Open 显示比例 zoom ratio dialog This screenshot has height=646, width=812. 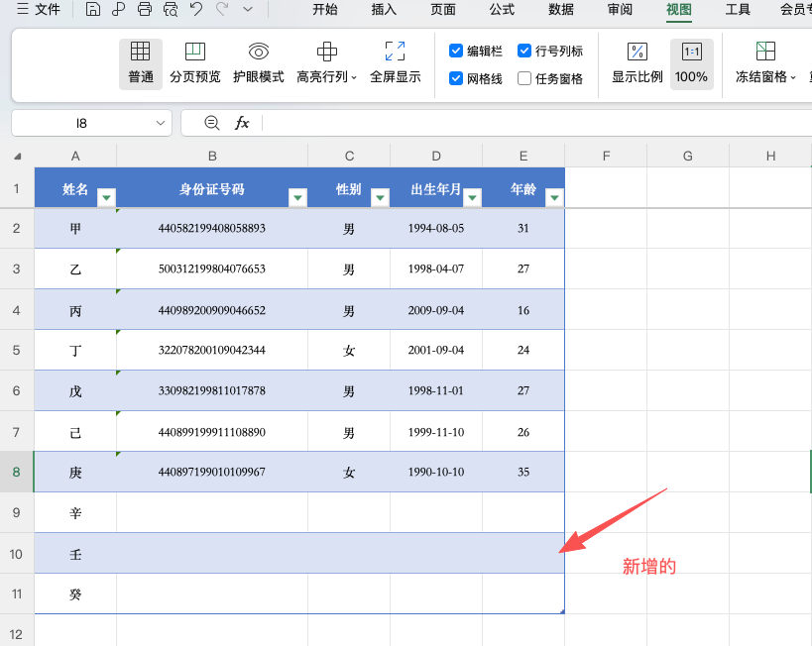[x=638, y=63]
